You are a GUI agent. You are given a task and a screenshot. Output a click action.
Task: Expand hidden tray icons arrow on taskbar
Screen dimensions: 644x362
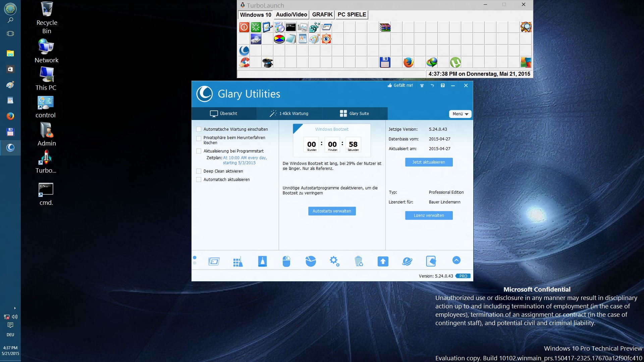pyautogui.click(x=15, y=308)
